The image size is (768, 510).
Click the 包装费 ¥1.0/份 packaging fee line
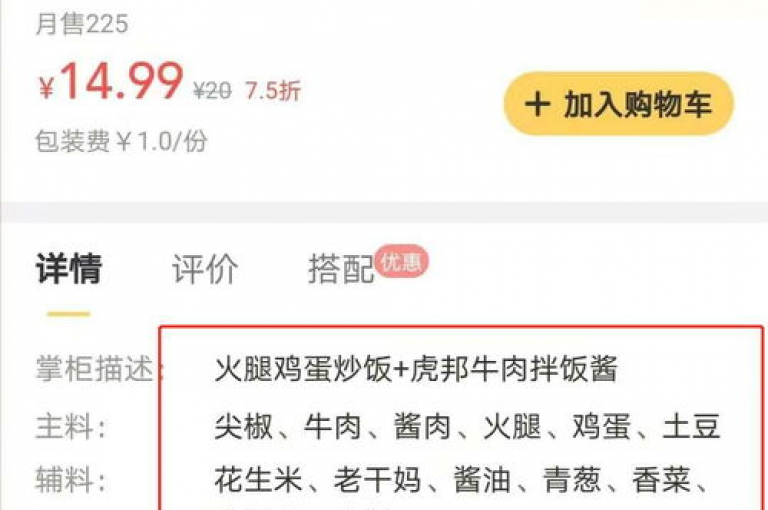coord(121,142)
